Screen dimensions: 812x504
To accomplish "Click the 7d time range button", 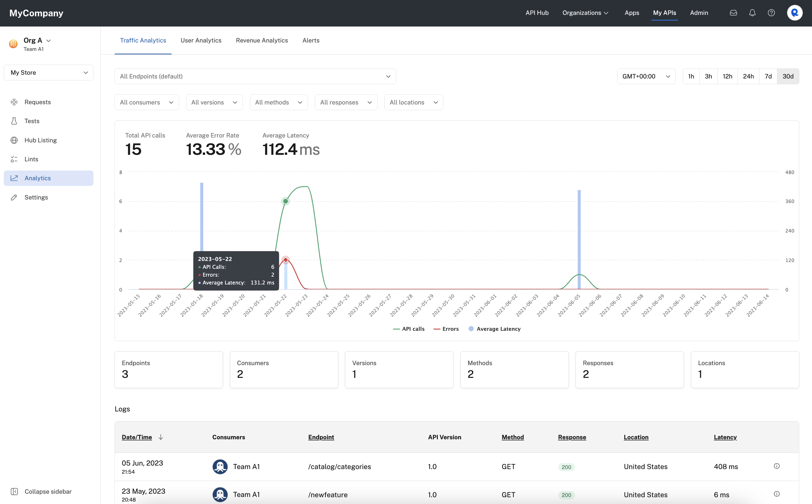I will point(768,76).
